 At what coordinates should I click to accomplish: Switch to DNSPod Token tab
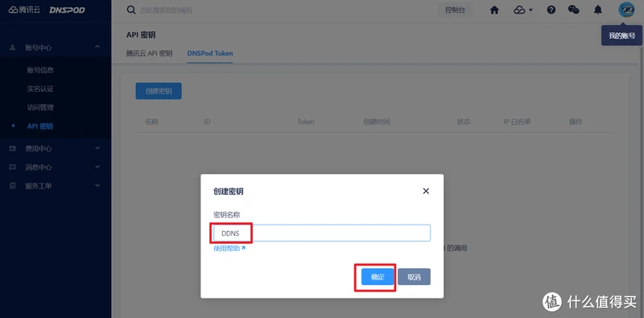[210, 53]
